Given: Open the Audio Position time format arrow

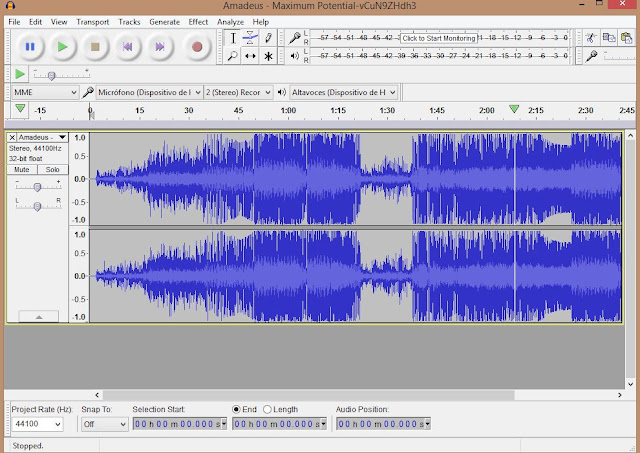Looking at the screenshot, I should point(427,424).
